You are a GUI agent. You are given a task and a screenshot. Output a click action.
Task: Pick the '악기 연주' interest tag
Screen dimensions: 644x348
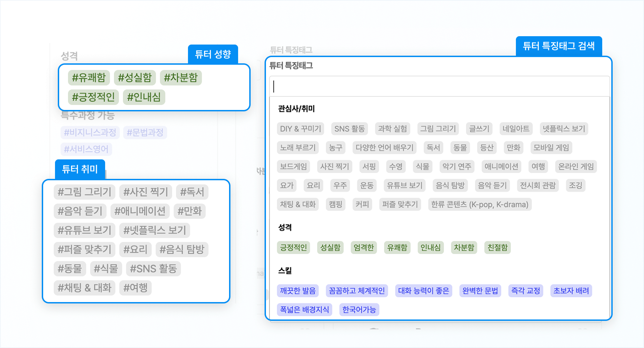456,167
